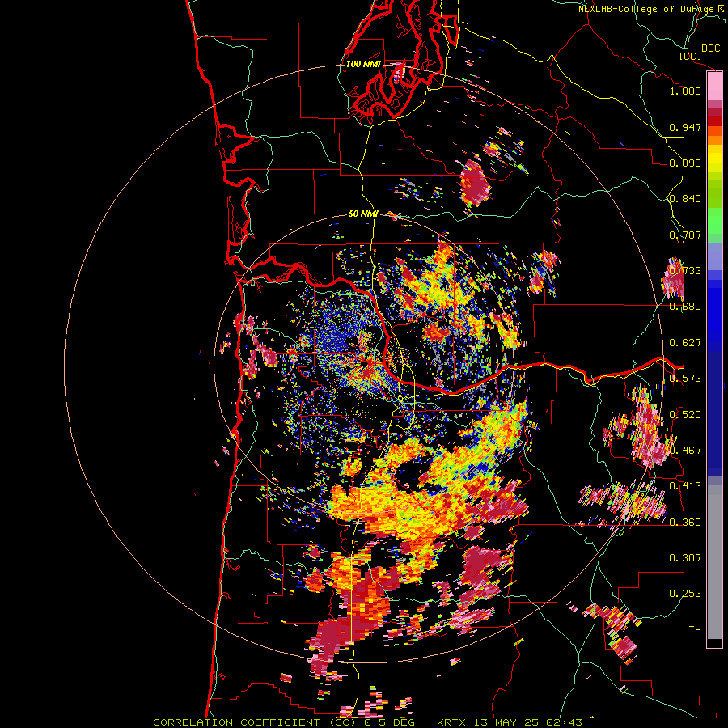Click the 0.573 scale value
Viewport: 728px width, 728px height.
point(685,378)
